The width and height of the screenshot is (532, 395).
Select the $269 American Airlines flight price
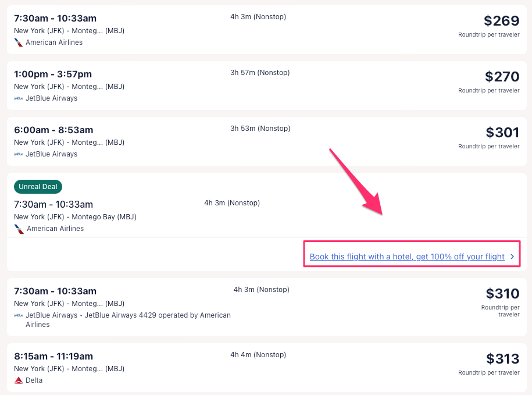[x=501, y=21]
